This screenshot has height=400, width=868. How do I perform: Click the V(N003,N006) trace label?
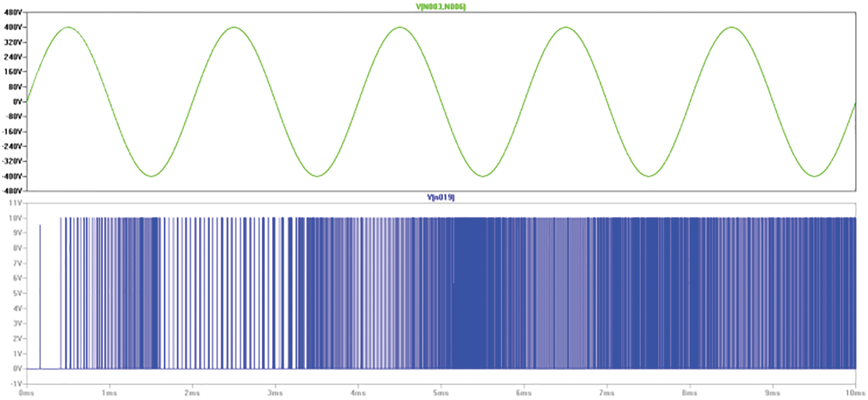tap(441, 7)
